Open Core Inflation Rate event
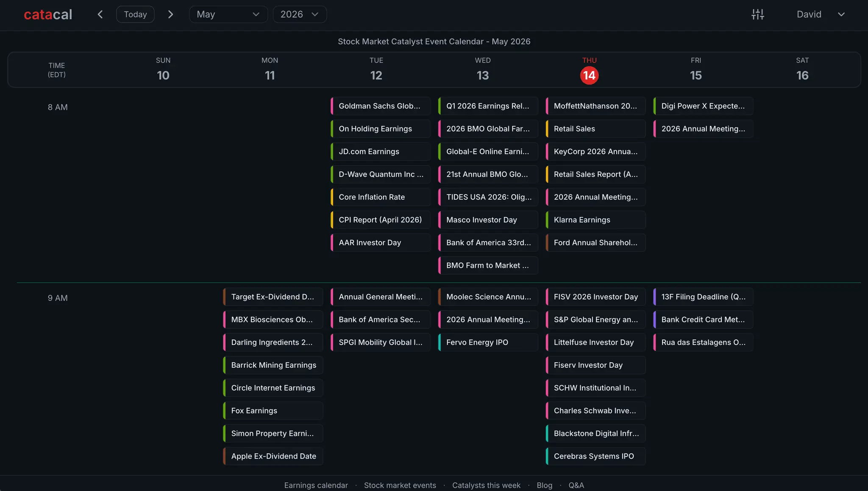The width and height of the screenshot is (868, 491). point(381,197)
